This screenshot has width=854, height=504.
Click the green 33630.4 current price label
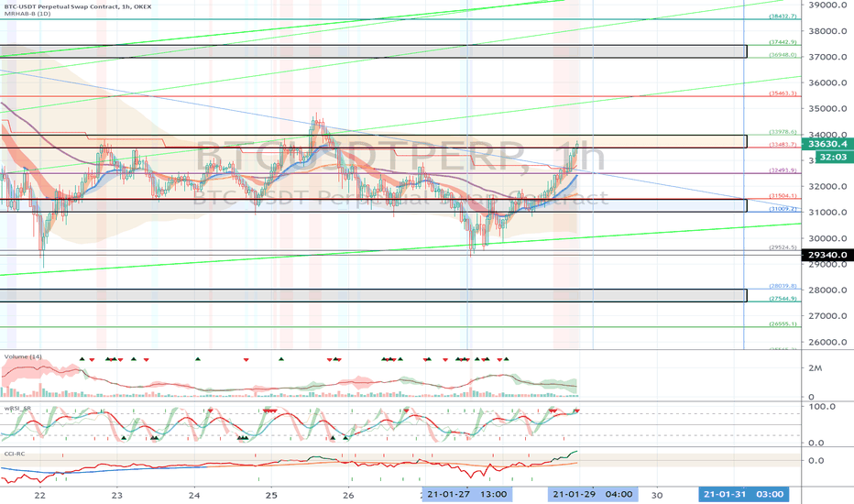[827, 144]
